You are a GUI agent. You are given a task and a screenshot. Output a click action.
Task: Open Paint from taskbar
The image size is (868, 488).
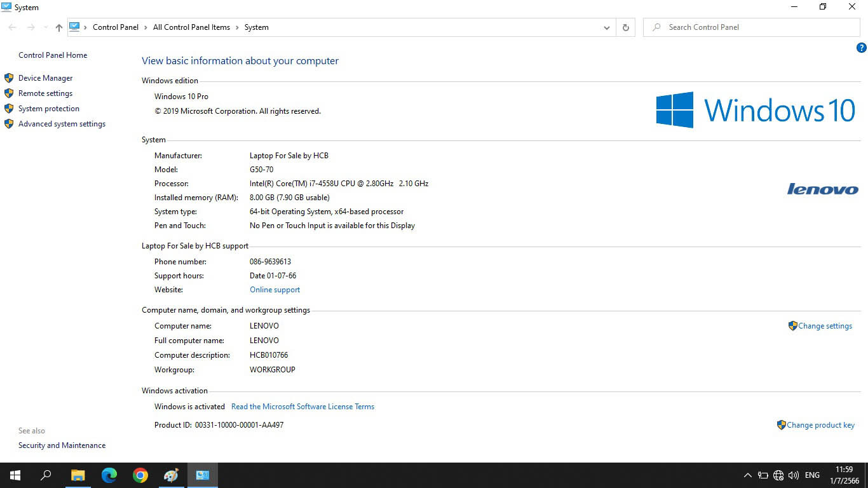click(x=172, y=475)
